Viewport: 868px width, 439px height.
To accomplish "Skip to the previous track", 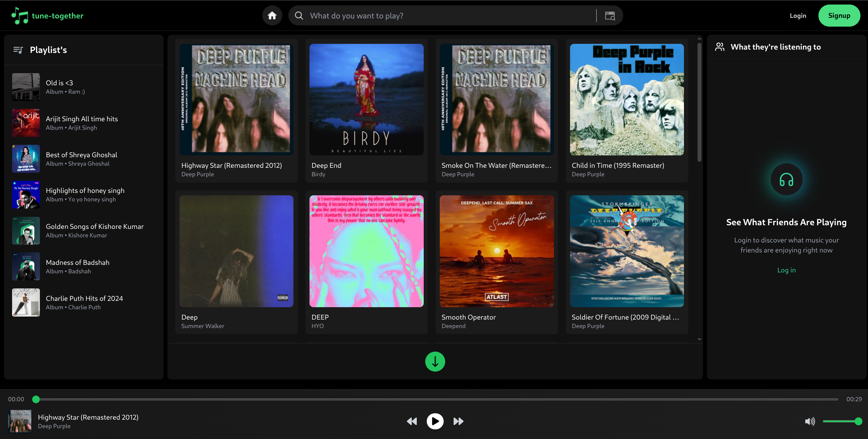I will coord(412,421).
